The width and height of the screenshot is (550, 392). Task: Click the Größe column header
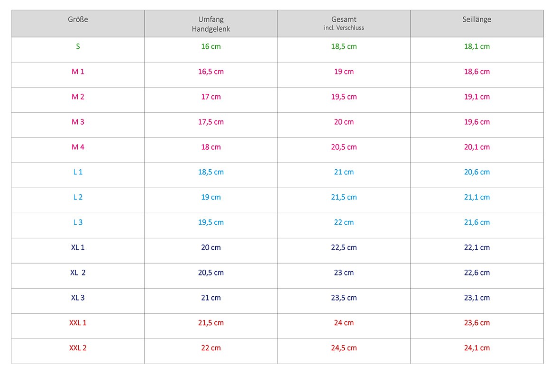click(x=78, y=20)
